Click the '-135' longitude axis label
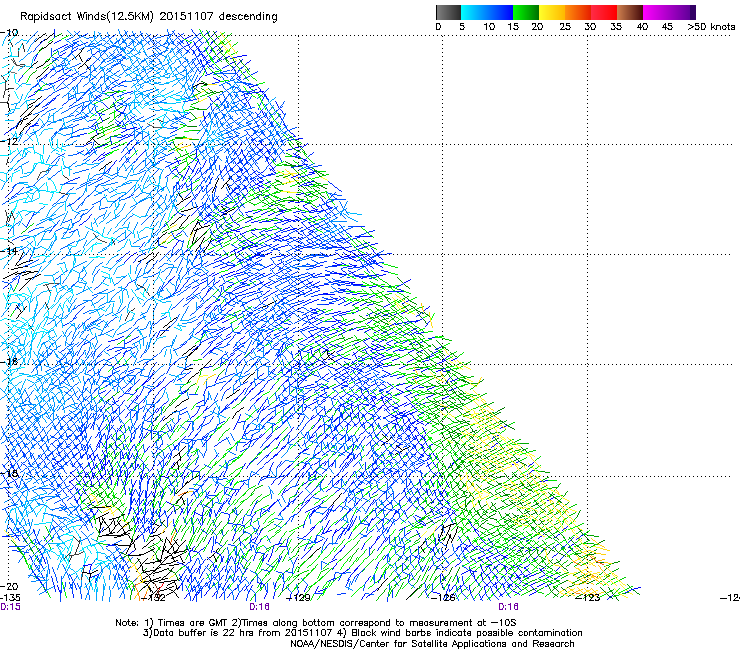This screenshot has height=650, width=740. click(x=10, y=598)
